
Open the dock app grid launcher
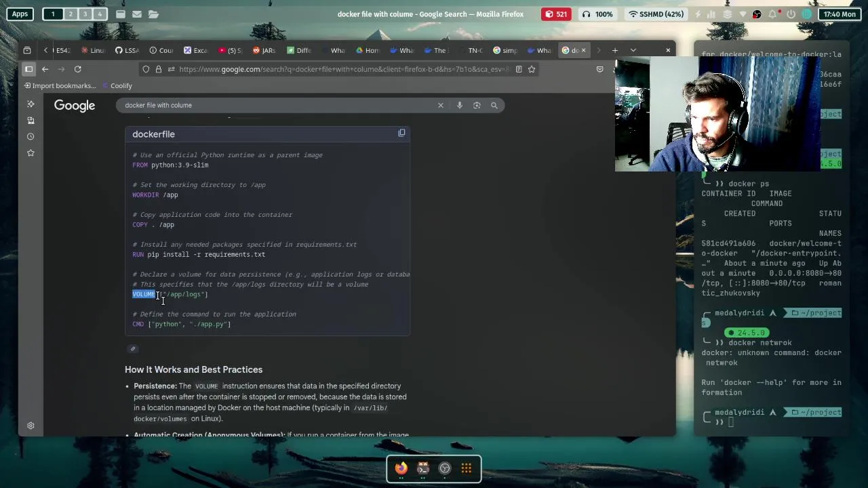(x=467, y=468)
